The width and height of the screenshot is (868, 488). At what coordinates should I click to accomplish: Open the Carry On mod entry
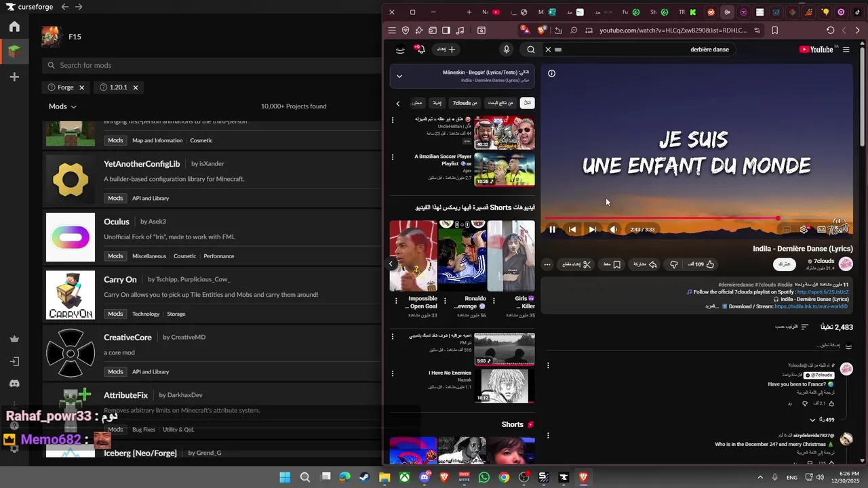(x=120, y=279)
